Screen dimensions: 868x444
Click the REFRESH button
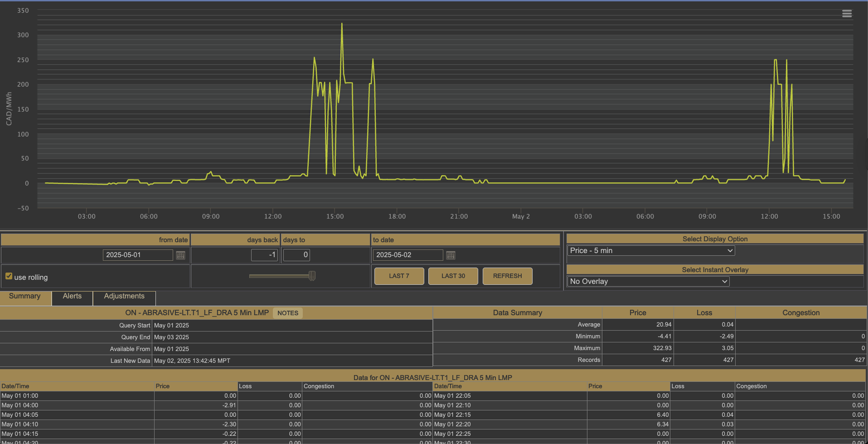point(508,276)
